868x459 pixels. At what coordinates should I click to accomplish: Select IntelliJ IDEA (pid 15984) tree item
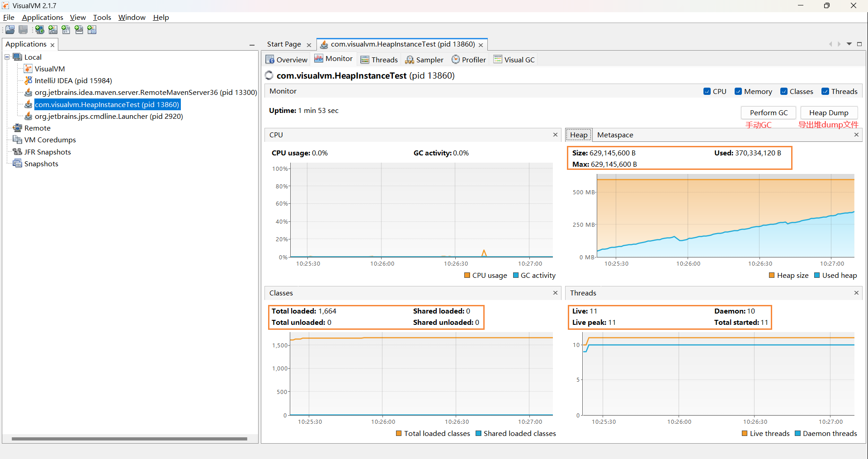(x=73, y=80)
